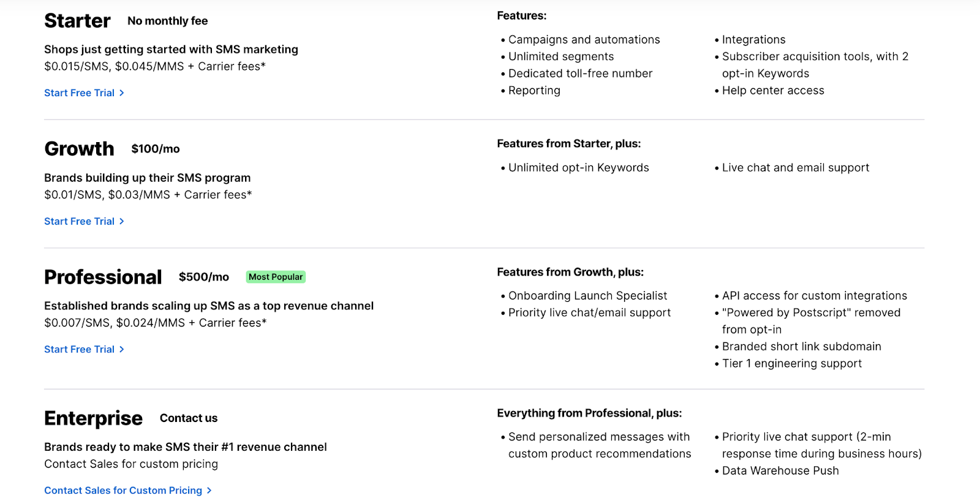Screen dimensions: 980x501
Task: Click the Dedicated toll-free number feature
Action: (580, 73)
